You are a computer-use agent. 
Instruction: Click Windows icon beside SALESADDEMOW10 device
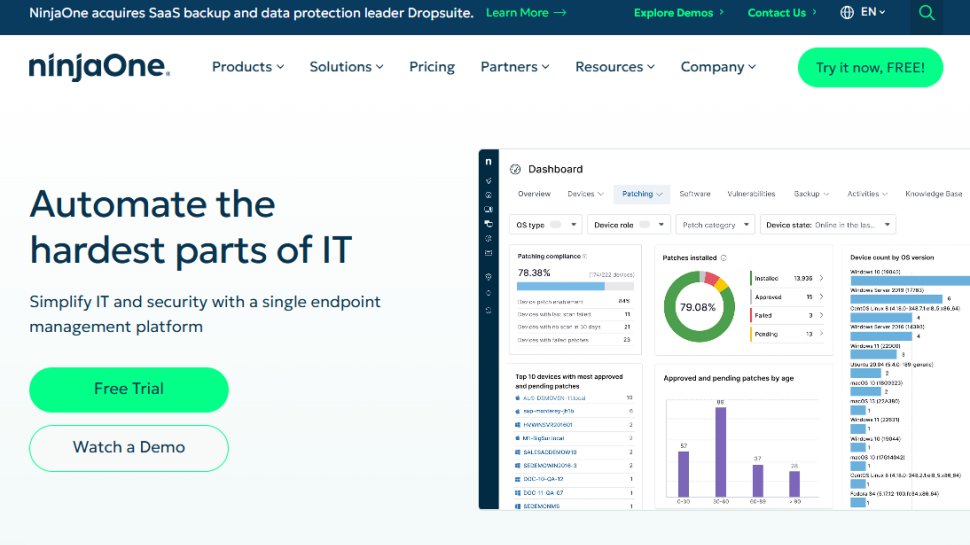click(518, 452)
